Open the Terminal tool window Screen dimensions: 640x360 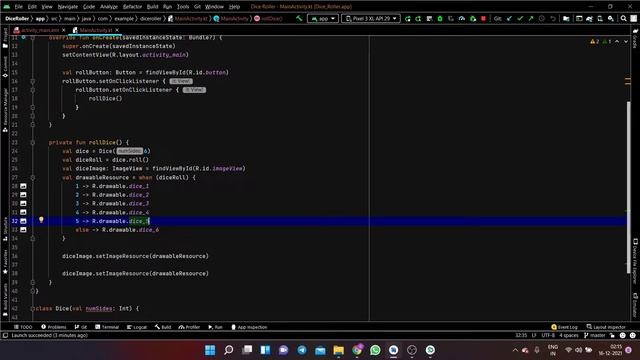(x=107, y=327)
